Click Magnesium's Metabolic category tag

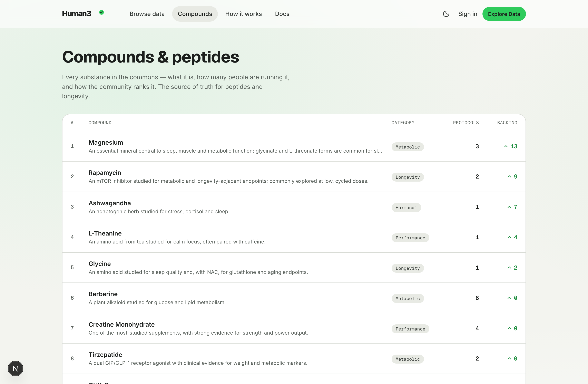pos(408,147)
